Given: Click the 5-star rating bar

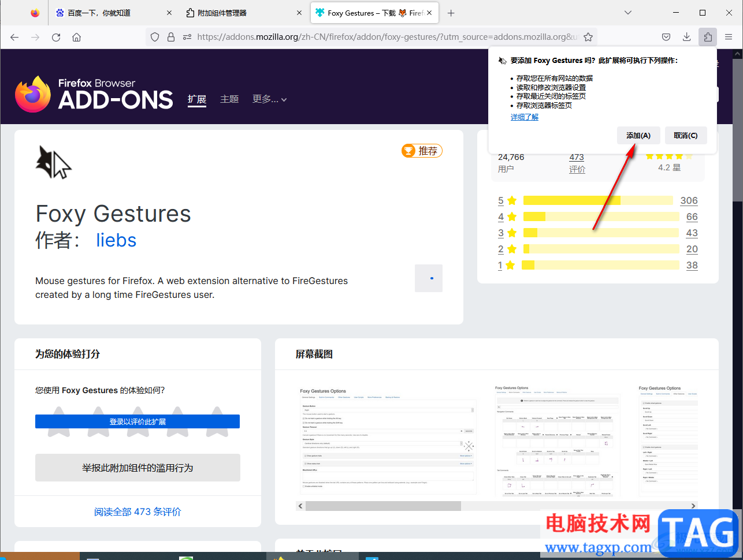Looking at the screenshot, I should [x=598, y=200].
